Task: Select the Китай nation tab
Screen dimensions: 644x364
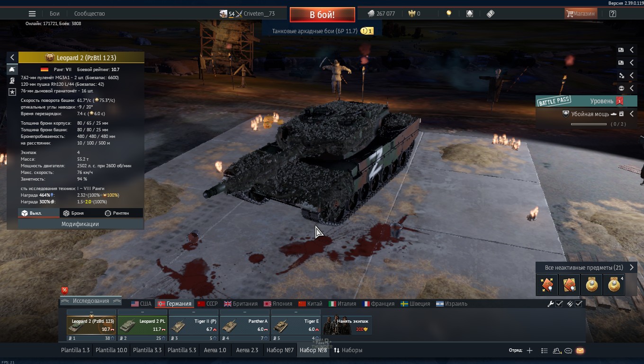Action: [310, 304]
